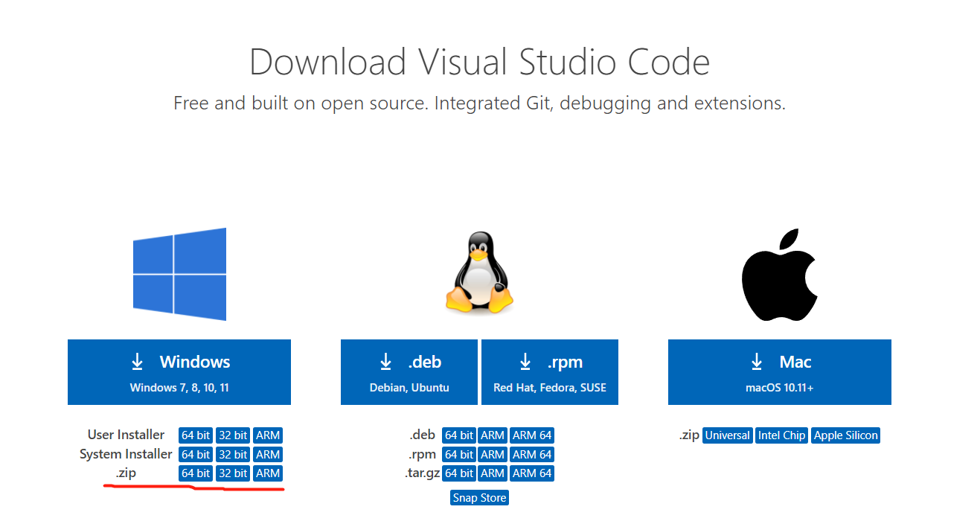Click the Windows '.zip' row label
The image size is (980, 524).
[126, 473]
